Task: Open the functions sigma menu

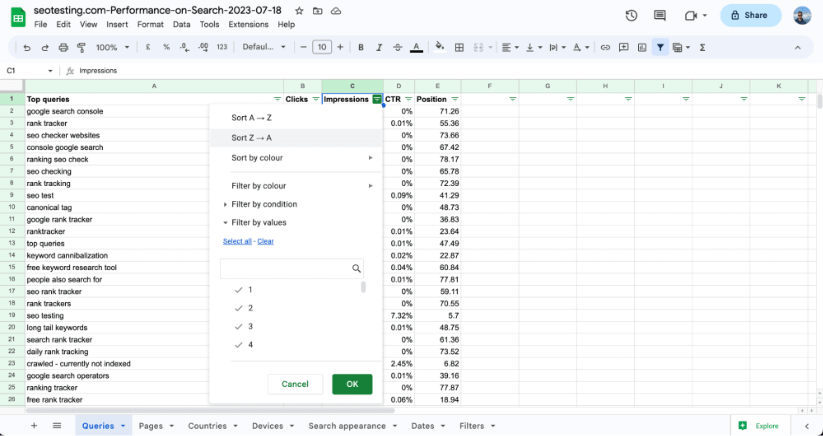Action: (702, 47)
